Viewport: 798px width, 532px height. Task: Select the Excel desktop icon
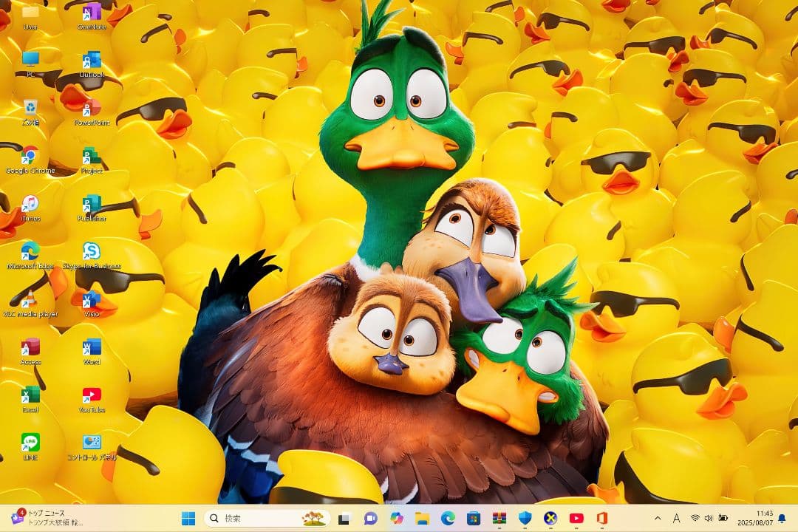(x=30, y=395)
